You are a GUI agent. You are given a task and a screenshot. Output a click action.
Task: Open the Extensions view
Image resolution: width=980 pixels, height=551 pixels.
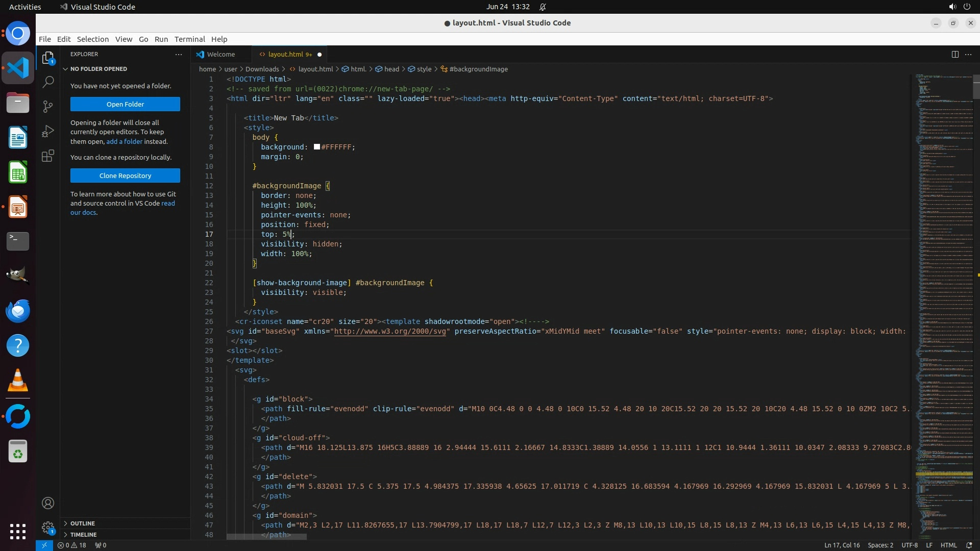pyautogui.click(x=48, y=156)
